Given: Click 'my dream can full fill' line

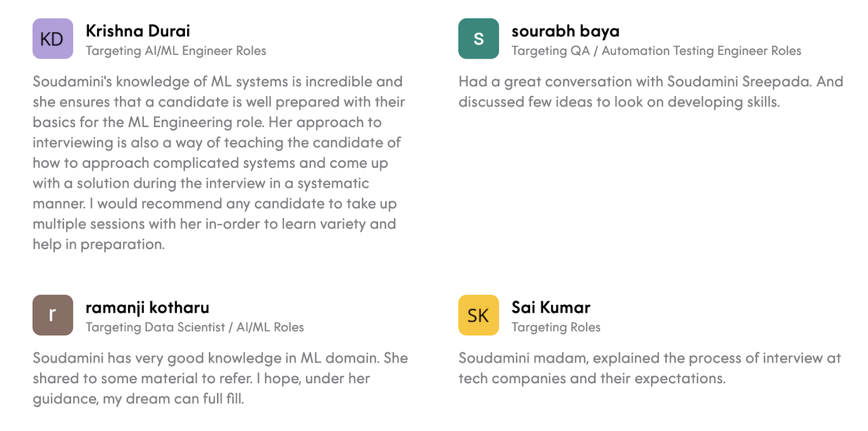Looking at the screenshot, I should (x=138, y=399).
